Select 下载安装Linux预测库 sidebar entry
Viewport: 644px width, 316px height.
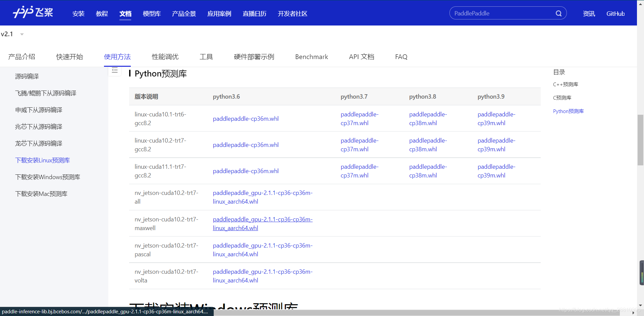pos(43,160)
